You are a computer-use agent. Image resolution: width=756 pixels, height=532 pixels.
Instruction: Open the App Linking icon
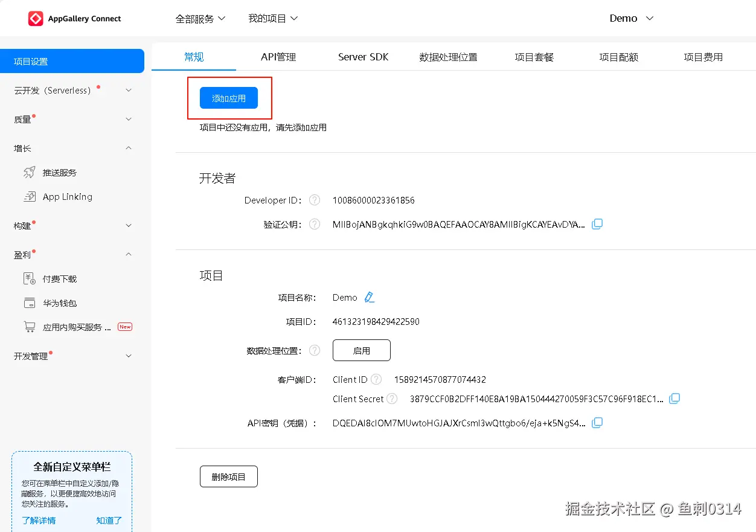[x=29, y=197]
